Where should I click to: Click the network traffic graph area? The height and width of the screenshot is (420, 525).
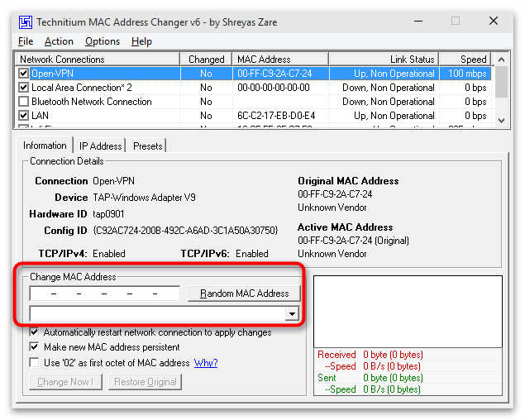(408, 312)
